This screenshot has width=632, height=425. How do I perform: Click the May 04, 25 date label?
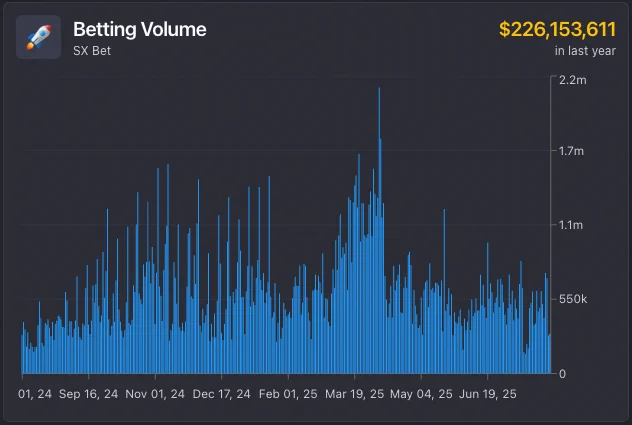421,394
